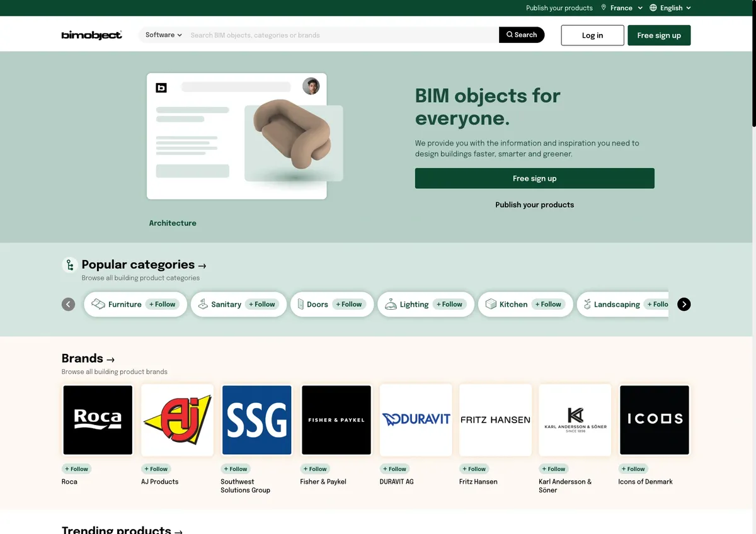Open the Icons of Denmark logo

pyautogui.click(x=655, y=419)
